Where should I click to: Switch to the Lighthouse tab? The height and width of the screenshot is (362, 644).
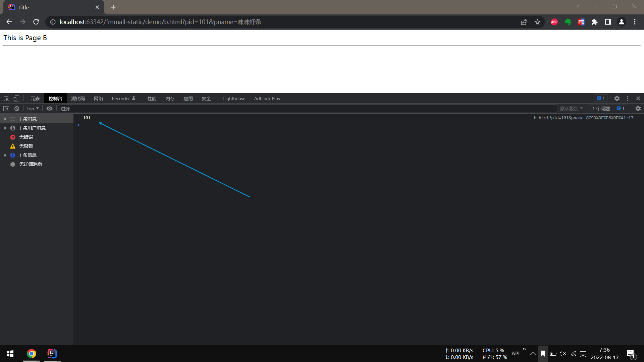(234, 99)
